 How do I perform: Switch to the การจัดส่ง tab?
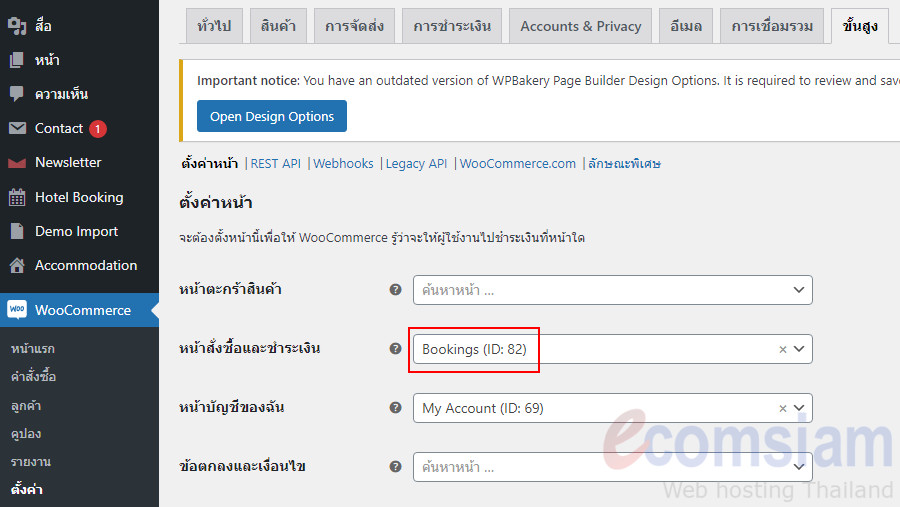click(x=354, y=26)
